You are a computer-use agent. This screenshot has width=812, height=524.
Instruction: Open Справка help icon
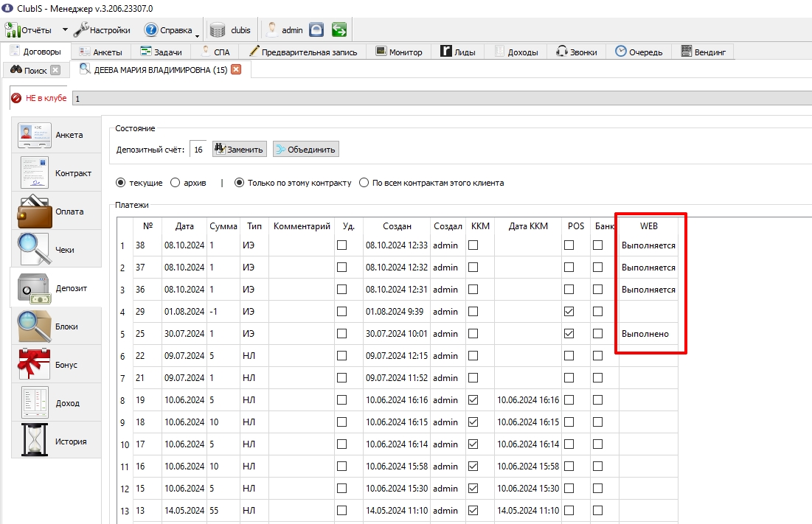(x=150, y=30)
